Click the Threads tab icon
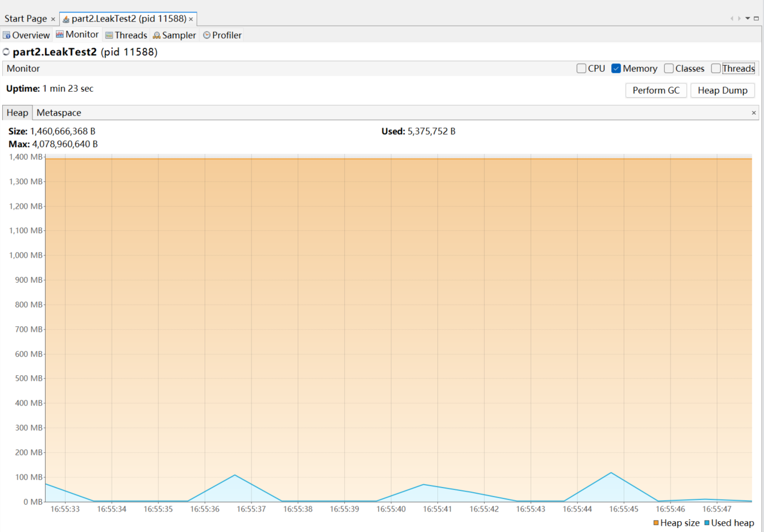The image size is (764, 532). pyautogui.click(x=109, y=35)
